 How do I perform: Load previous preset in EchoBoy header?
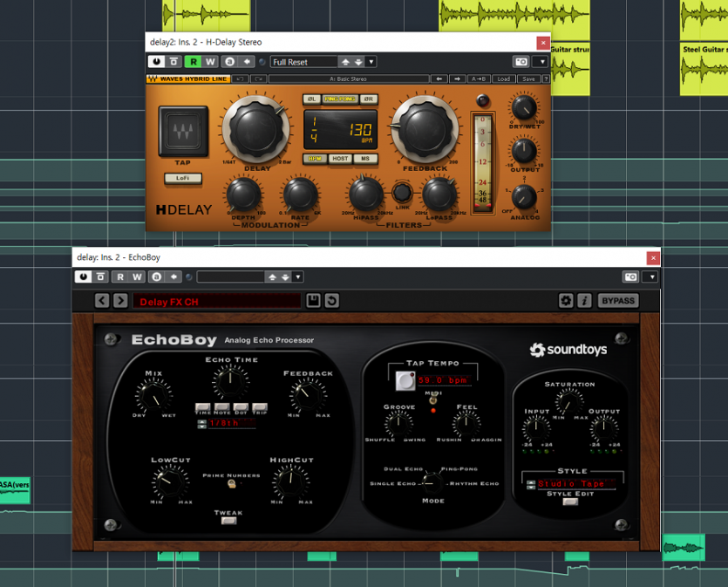click(x=272, y=276)
